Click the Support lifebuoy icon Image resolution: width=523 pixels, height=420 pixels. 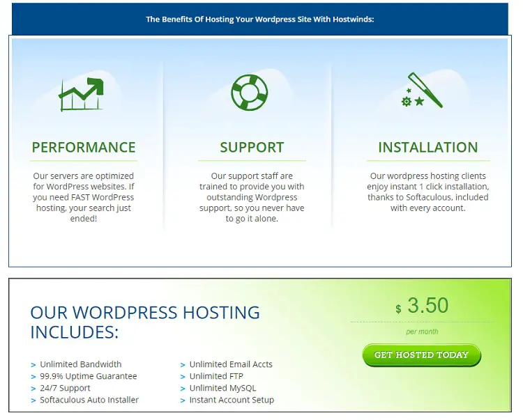coord(250,93)
